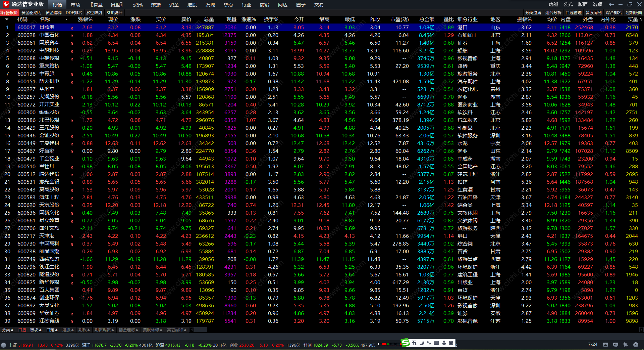Click the 通达信 red logo icon
The height and width of the screenshot is (350, 644).
pyautogui.click(x=6, y=4)
